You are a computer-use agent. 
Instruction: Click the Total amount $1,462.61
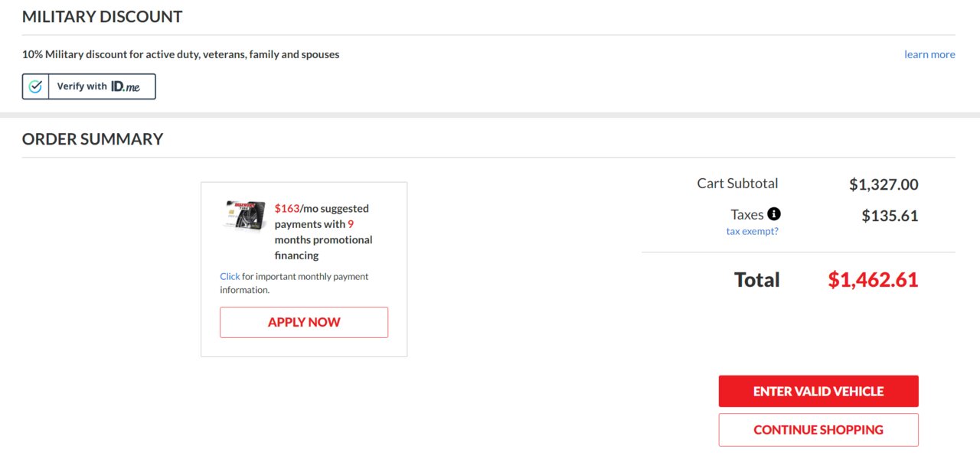point(873,279)
